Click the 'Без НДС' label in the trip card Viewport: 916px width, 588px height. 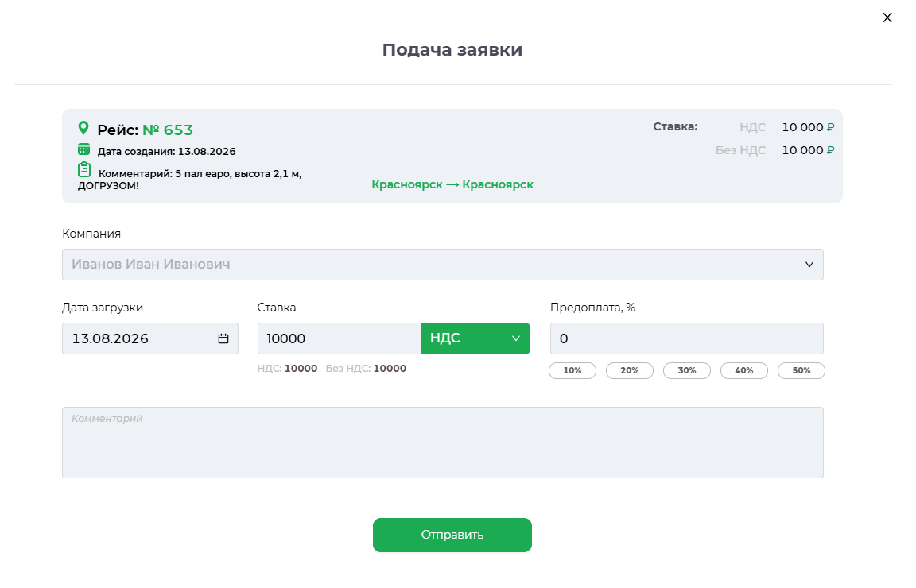click(x=741, y=150)
